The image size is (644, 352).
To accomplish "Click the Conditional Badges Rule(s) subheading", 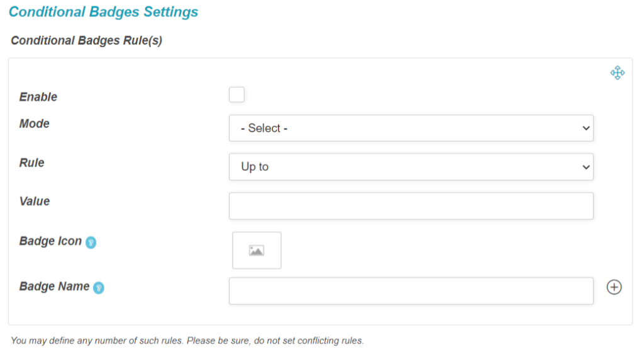I will [x=87, y=41].
